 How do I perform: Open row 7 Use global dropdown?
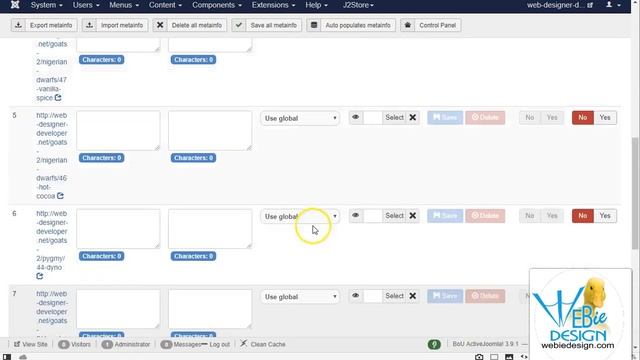click(300, 297)
